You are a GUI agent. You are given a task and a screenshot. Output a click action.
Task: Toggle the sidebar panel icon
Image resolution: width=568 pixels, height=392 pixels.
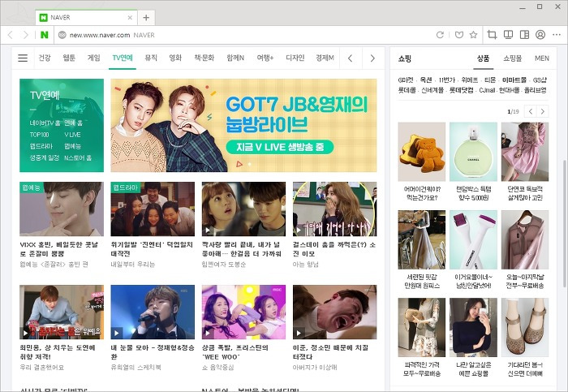click(x=524, y=35)
